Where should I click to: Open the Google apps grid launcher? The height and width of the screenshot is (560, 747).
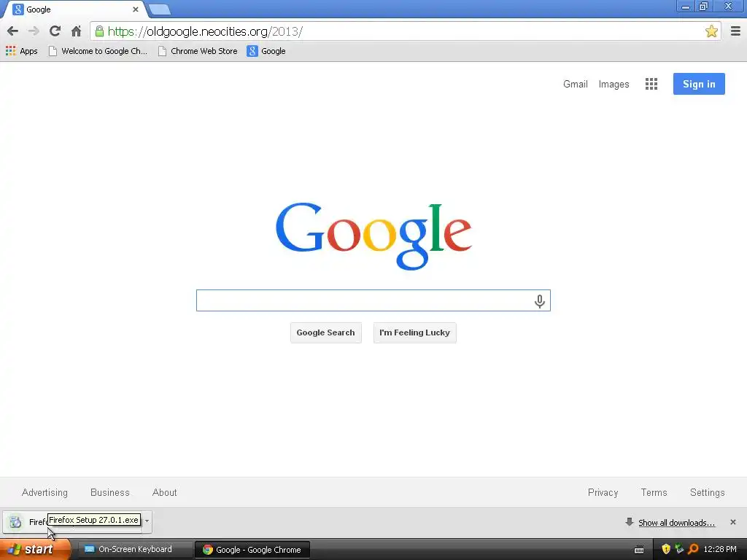(x=651, y=85)
